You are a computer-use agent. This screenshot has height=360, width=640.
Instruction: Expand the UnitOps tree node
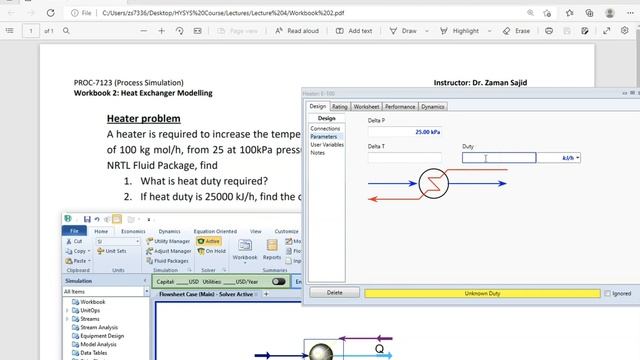tap(67, 311)
